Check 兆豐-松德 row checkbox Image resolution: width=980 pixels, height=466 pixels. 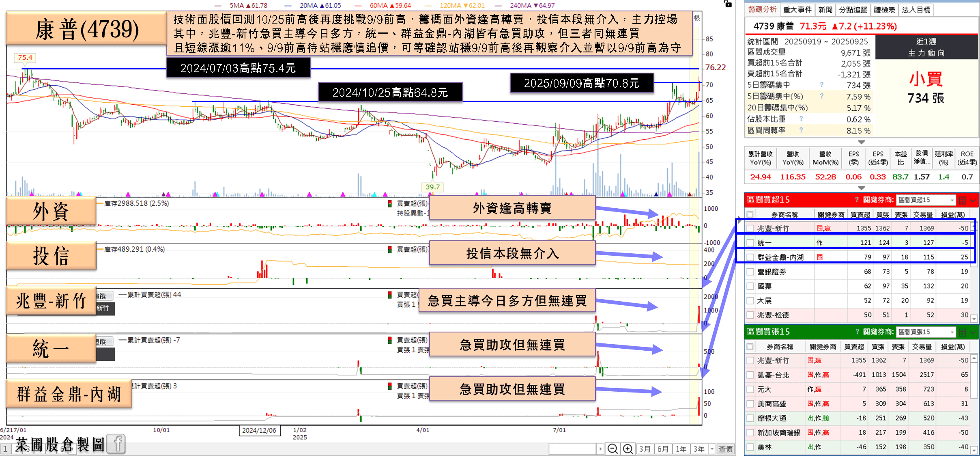tap(750, 315)
